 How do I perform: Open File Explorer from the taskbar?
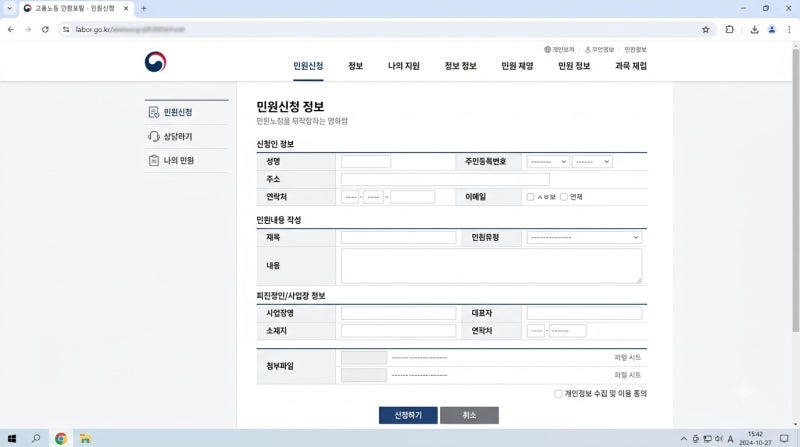[x=85, y=438]
